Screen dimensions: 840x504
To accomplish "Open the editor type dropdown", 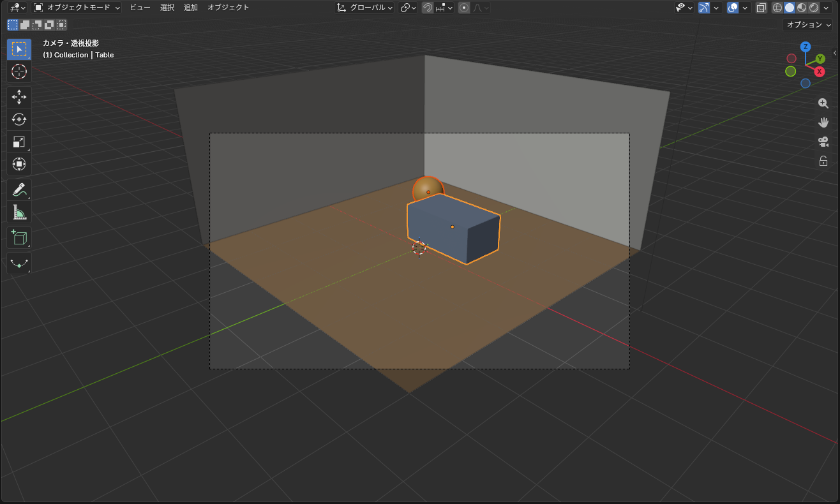I will click(18, 8).
